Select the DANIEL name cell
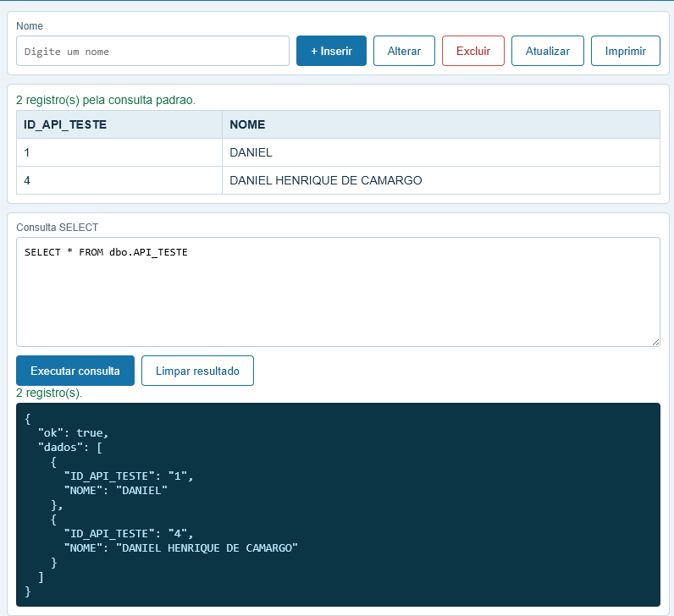This screenshot has height=616, width=674. (441, 152)
